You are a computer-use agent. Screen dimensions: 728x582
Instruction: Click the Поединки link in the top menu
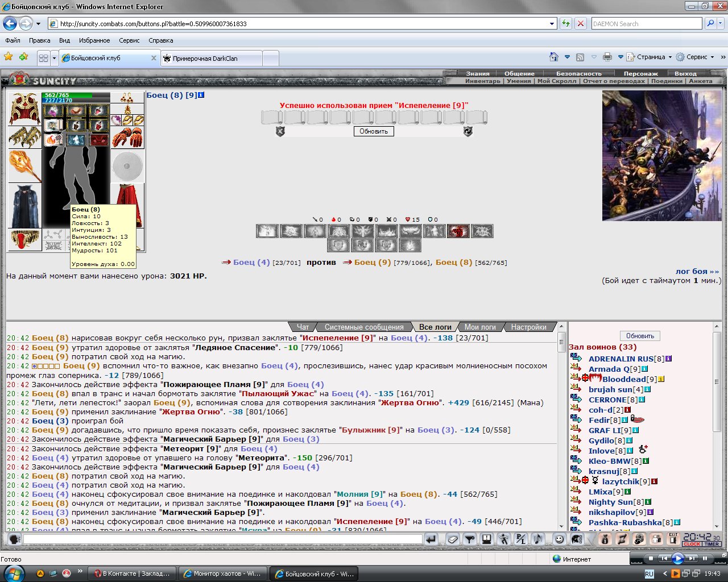point(667,81)
